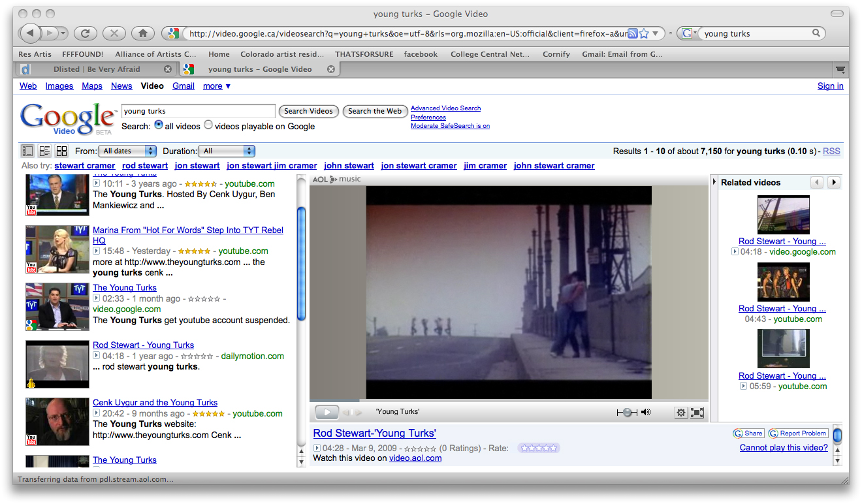Select 'videos playable on Google' option
The image size is (862, 504).
208,125
